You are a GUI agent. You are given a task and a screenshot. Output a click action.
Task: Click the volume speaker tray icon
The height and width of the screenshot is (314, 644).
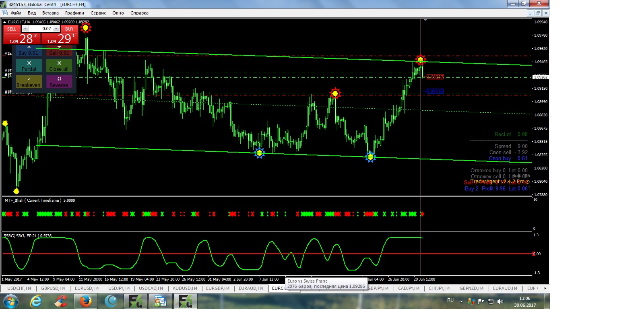tap(500, 301)
